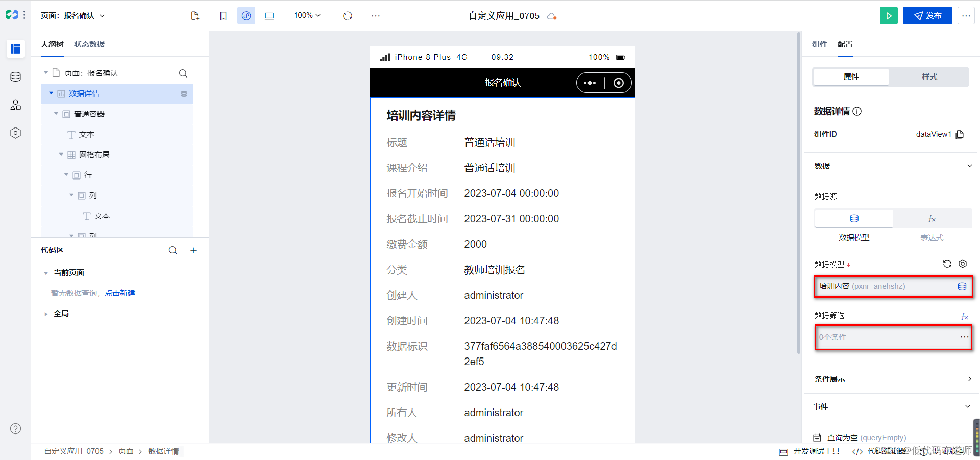Screen dimensions: 980x460
Task: Click the app logo icon top-left
Action: (x=12, y=15)
